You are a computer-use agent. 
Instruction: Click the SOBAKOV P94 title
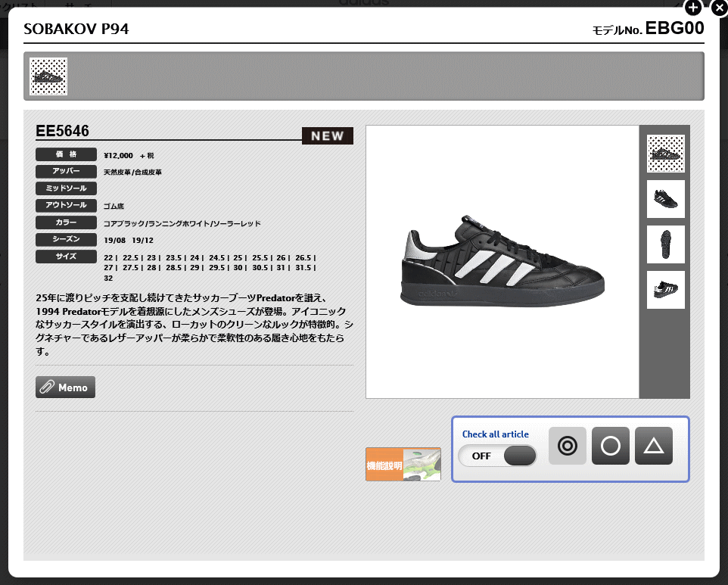[x=76, y=29]
